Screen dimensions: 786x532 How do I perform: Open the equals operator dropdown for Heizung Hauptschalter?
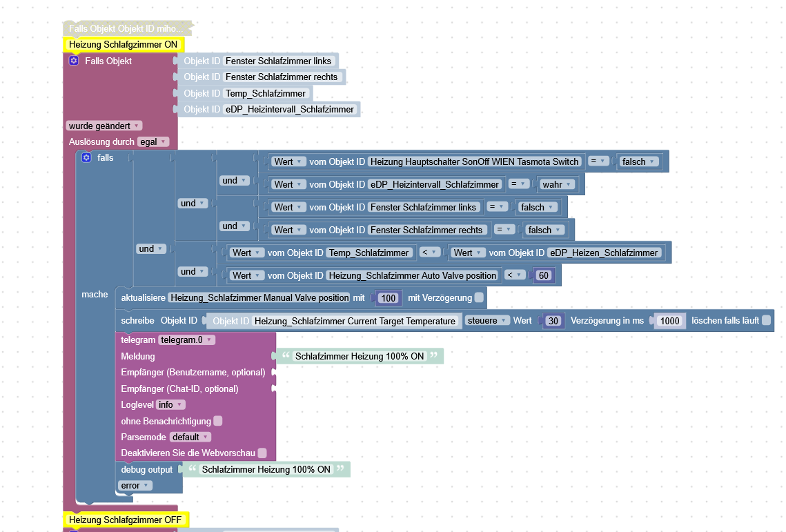click(x=598, y=161)
